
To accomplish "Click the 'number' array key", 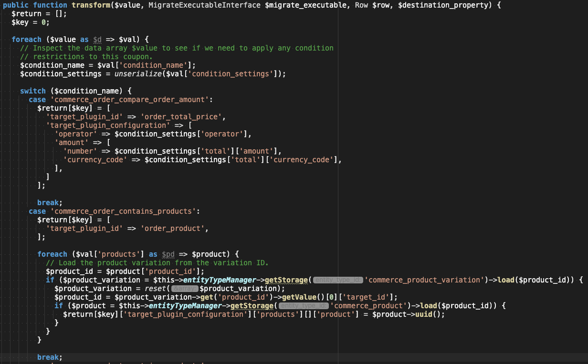I will point(80,151).
